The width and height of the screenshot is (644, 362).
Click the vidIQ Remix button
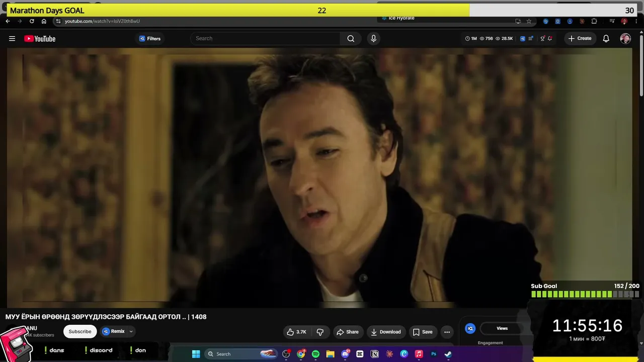coord(114,331)
